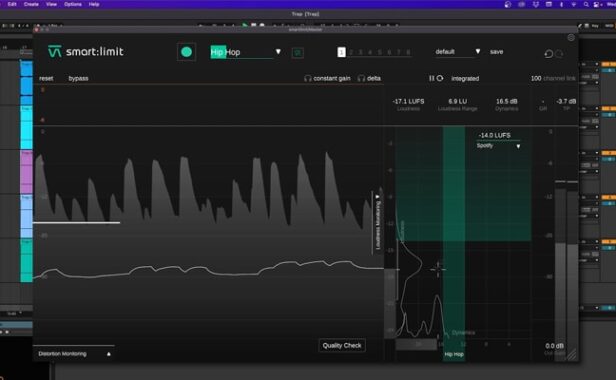
Task: Select the purple clip in DAW track
Action: [26, 172]
